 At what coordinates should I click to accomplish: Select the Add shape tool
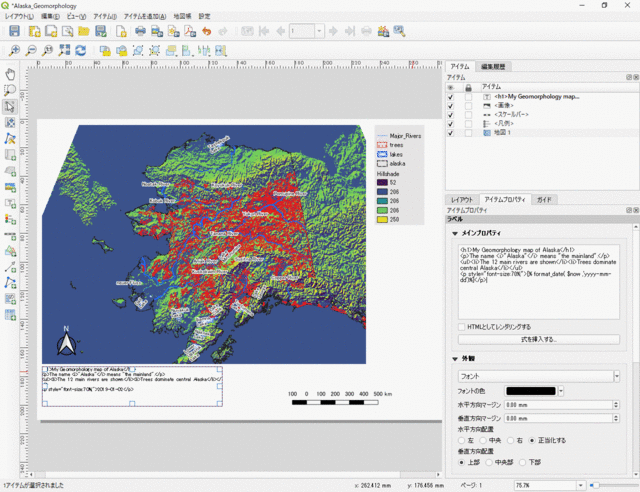click(x=10, y=251)
